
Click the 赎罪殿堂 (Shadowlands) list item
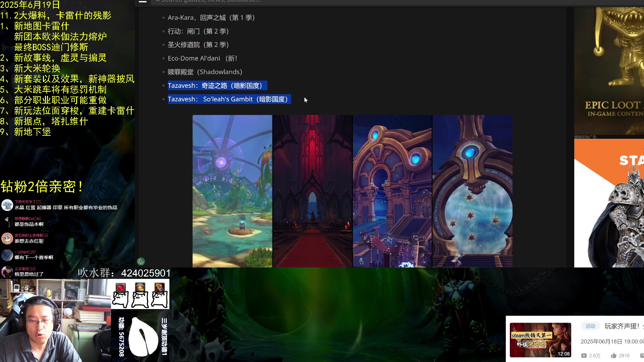pyautogui.click(x=205, y=72)
